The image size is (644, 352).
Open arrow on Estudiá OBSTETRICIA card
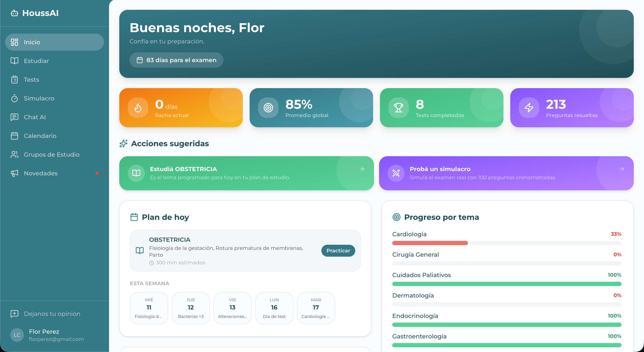click(x=362, y=169)
